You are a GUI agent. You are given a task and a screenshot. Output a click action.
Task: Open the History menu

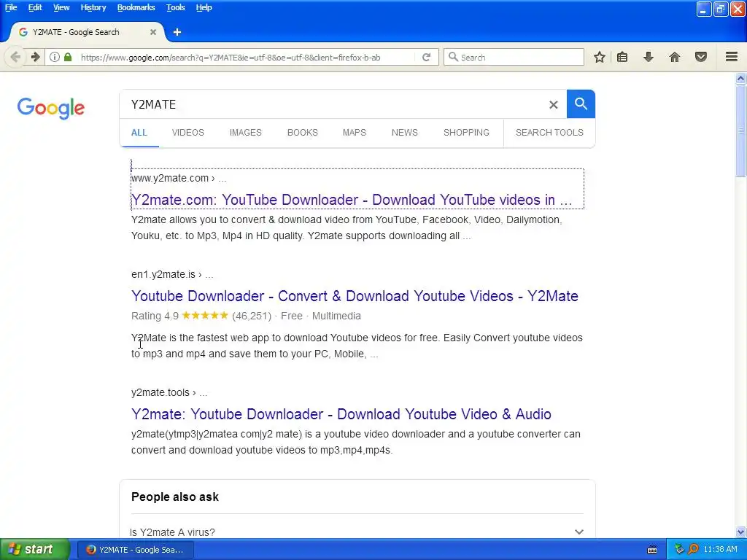click(x=93, y=7)
